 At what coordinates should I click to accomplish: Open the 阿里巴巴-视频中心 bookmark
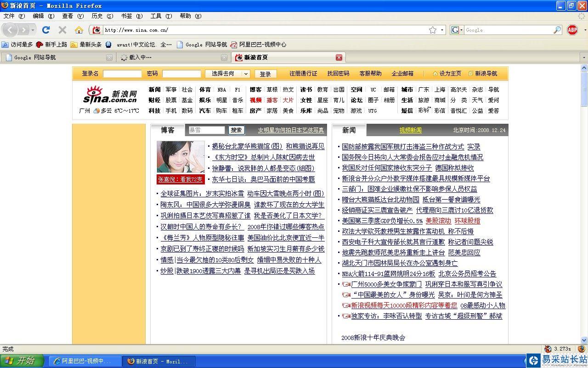click(258, 45)
